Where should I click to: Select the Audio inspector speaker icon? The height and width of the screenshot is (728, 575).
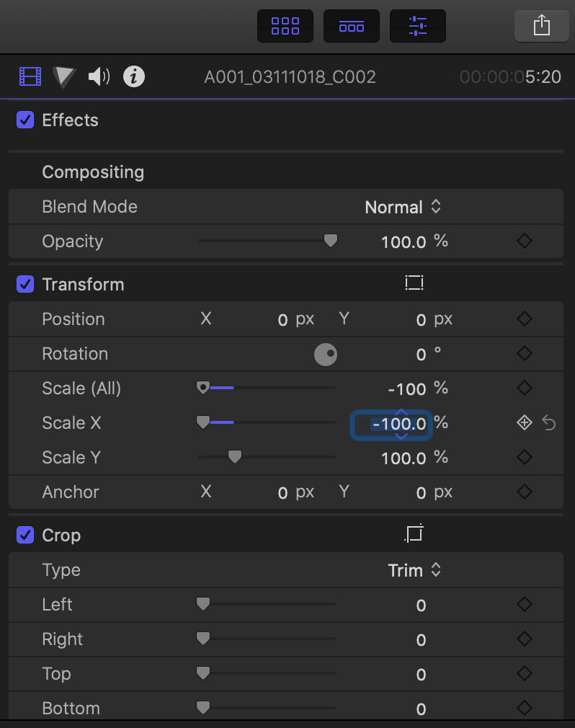click(99, 76)
